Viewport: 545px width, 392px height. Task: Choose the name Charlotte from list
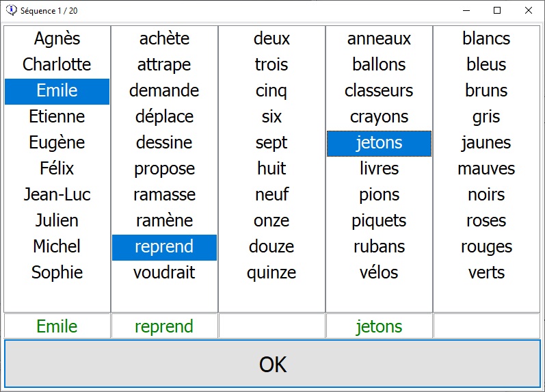click(57, 65)
